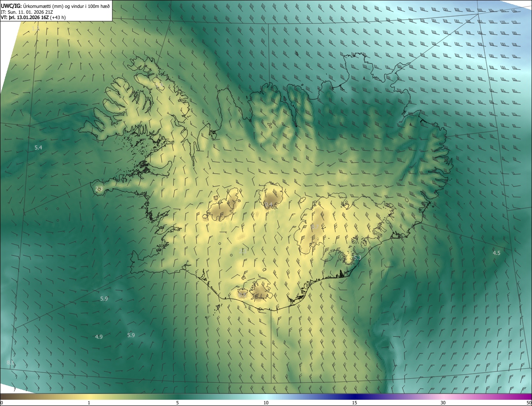Click the '0' tick on the color scale
Viewport: 532px width, 406px height.
point(2,403)
